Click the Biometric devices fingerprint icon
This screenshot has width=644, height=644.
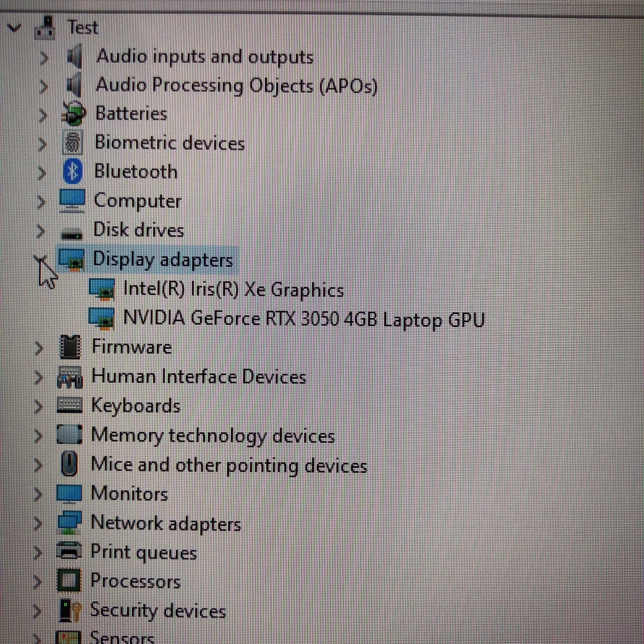[72, 143]
